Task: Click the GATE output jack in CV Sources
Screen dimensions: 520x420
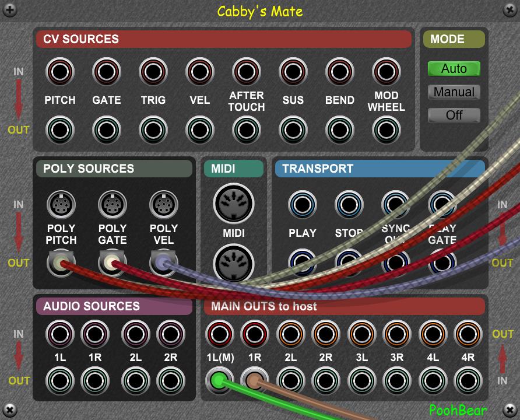Action: pyautogui.click(x=107, y=129)
